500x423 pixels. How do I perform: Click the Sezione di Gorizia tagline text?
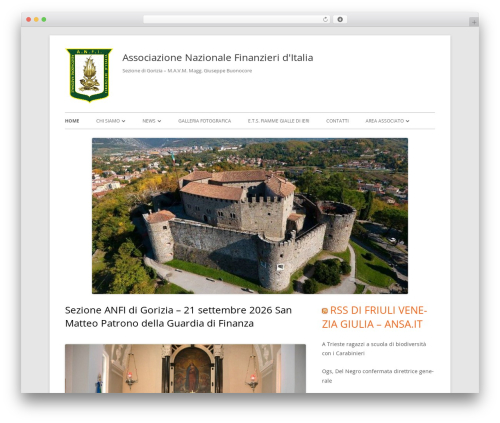click(187, 71)
